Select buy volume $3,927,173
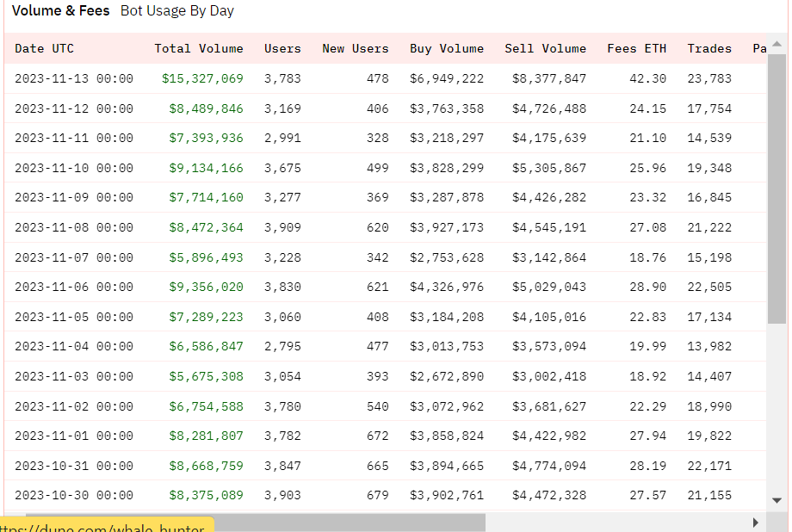The height and width of the screenshot is (532, 792). tap(447, 227)
